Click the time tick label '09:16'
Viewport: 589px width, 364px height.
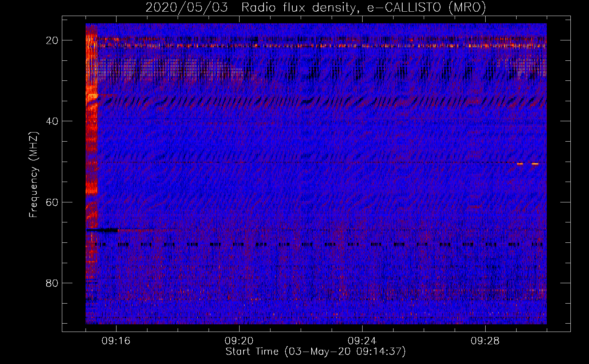(x=116, y=341)
